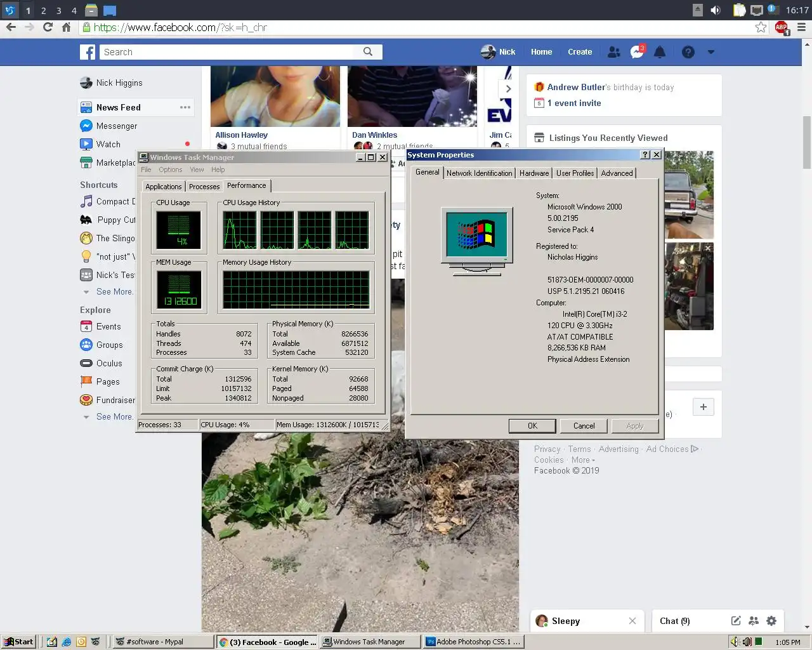Image resolution: width=812 pixels, height=650 pixels.
Task: Click OK in System Properties
Action: (x=532, y=426)
